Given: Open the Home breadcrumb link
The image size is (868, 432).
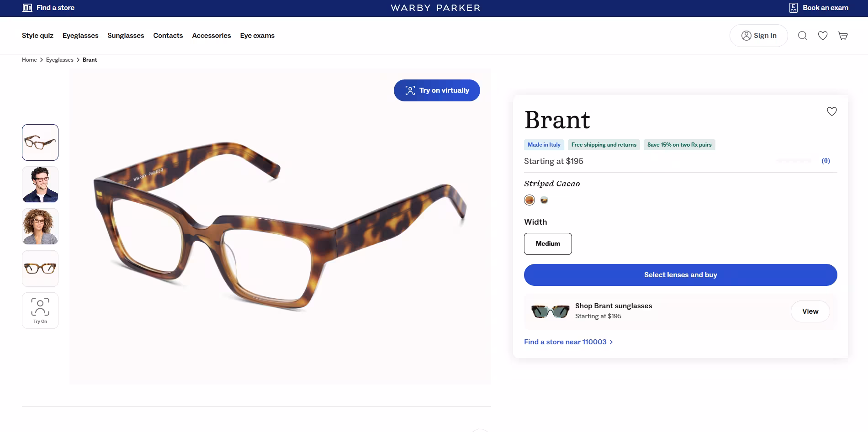Looking at the screenshot, I should tap(29, 59).
